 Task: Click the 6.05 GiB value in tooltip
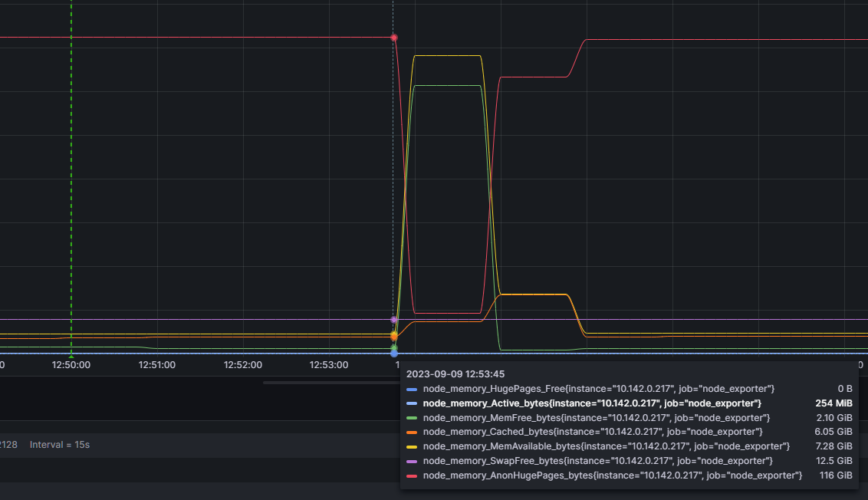coord(833,431)
